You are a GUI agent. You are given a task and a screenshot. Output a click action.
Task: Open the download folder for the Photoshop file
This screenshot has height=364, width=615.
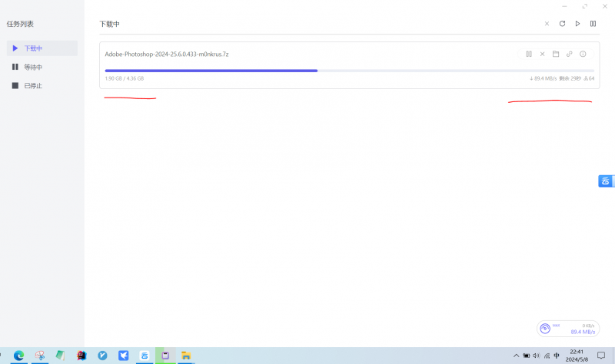[555, 55]
